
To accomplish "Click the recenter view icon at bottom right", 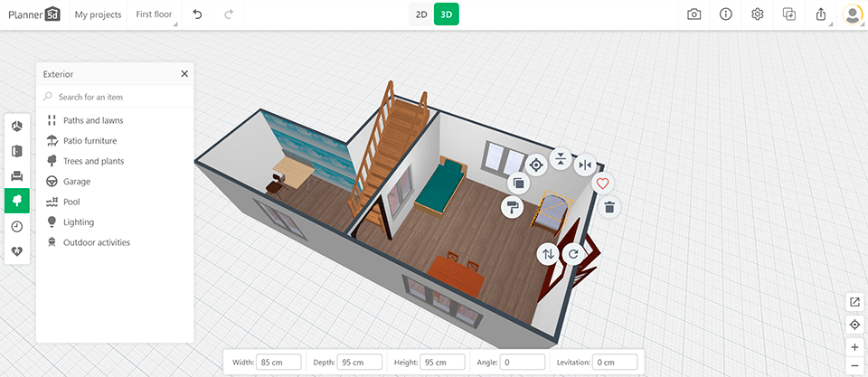I will [854, 325].
